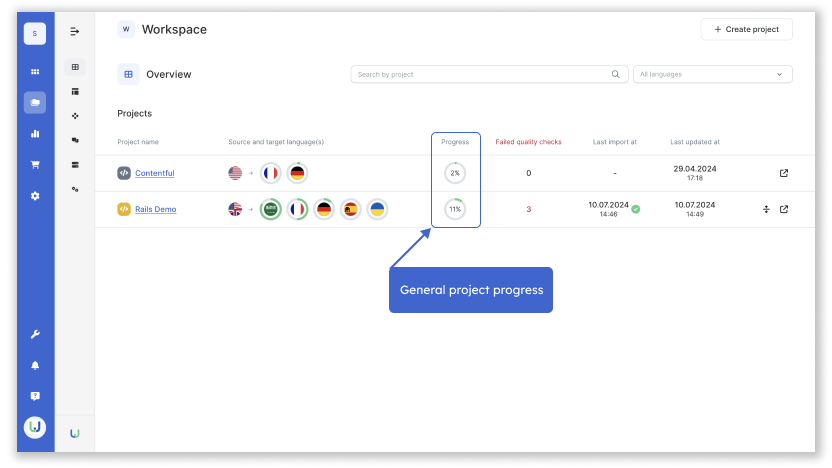The width and height of the screenshot is (832, 468).
Task: Select the German flag in Contentful row
Action: click(x=297, y=173)
